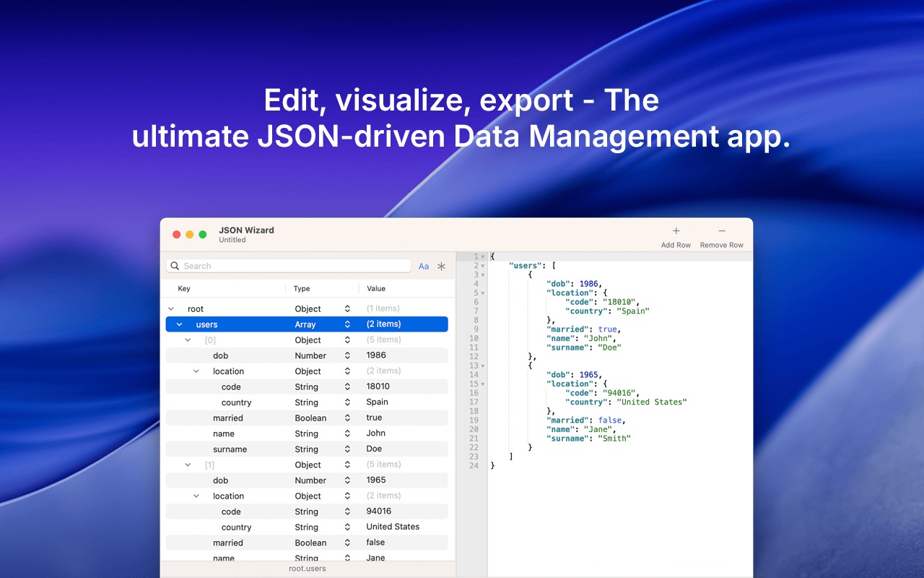
Task: Collapse the root node chevron
Action: (171, 309)
